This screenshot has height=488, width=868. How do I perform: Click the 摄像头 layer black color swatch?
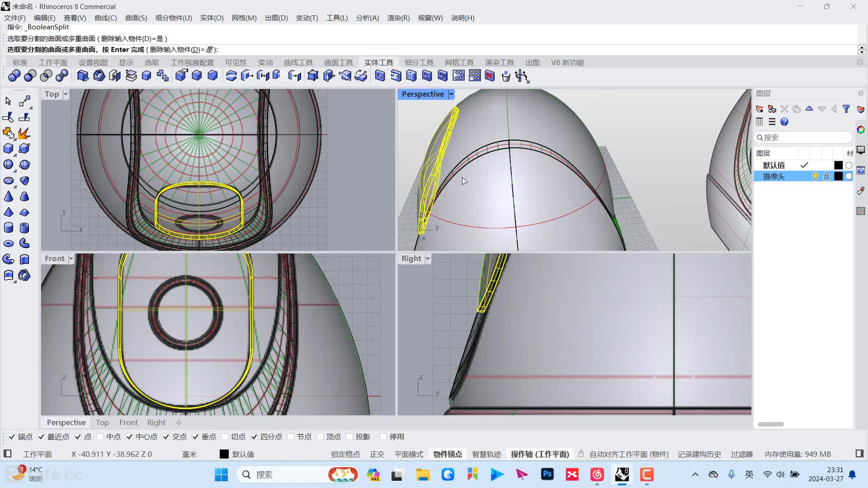[838, 176]
